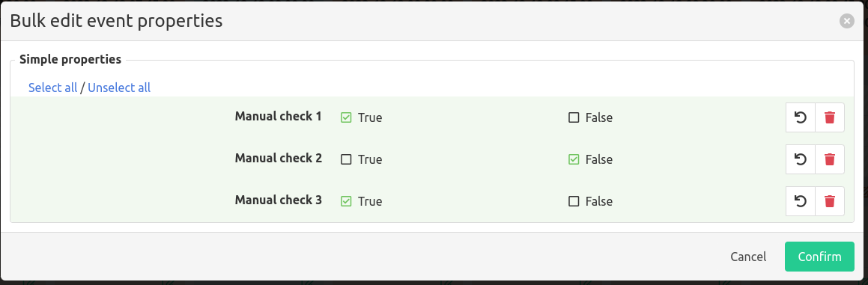Toggle the True checkbox of Manual check 3

click(x=346, y=201)
